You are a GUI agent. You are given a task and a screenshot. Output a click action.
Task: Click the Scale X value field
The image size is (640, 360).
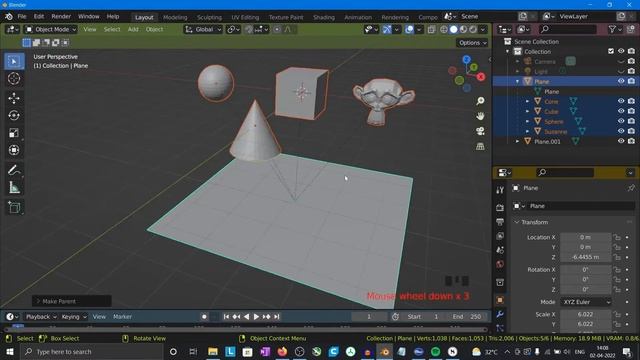coord(585,314)
